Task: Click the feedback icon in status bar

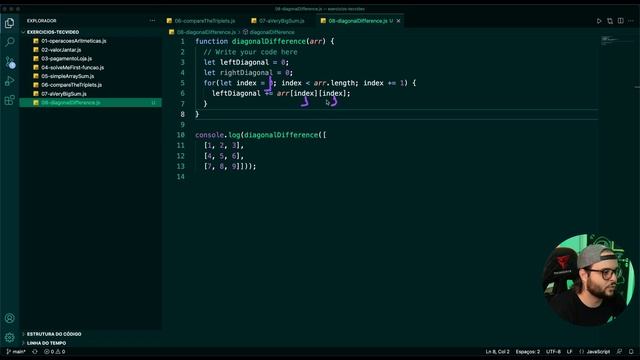Action: (x=620, y=351)
